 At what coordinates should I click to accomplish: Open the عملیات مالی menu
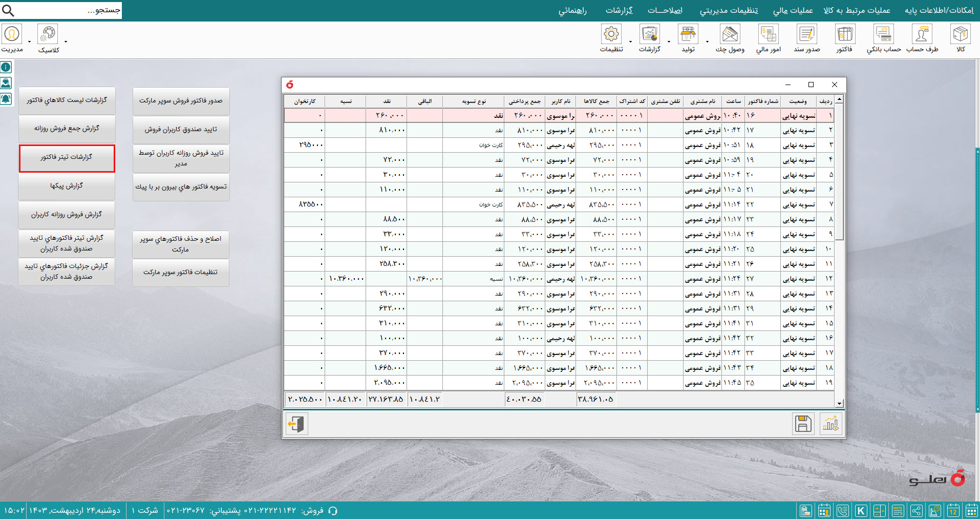coord(793,10)
